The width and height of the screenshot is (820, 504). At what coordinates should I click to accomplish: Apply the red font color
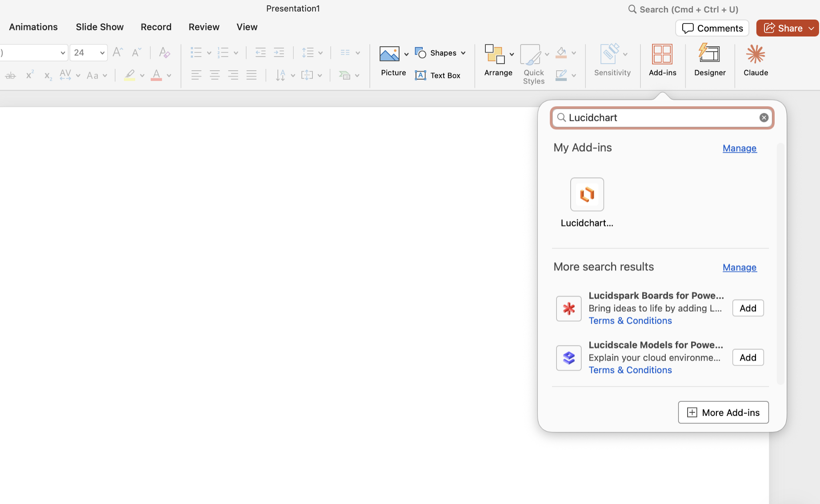pyautogui.click(x=156, y=75)
